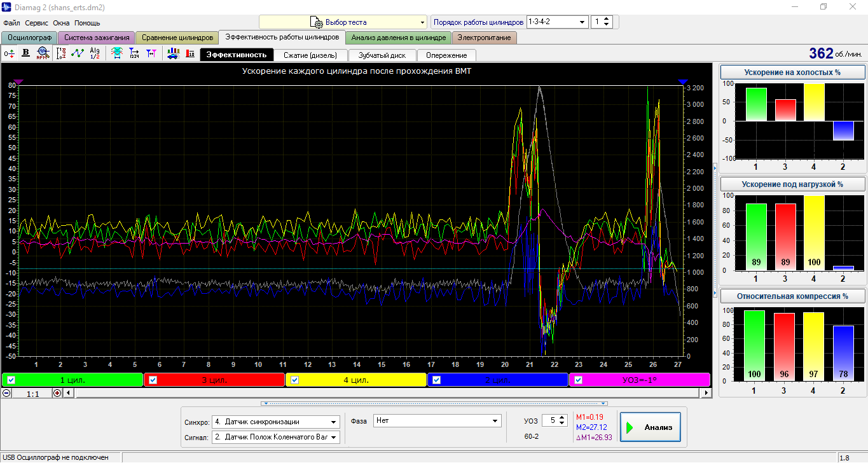
Task: Uncheck the 4 цил. channel checkbox
Action: [295, 380]
